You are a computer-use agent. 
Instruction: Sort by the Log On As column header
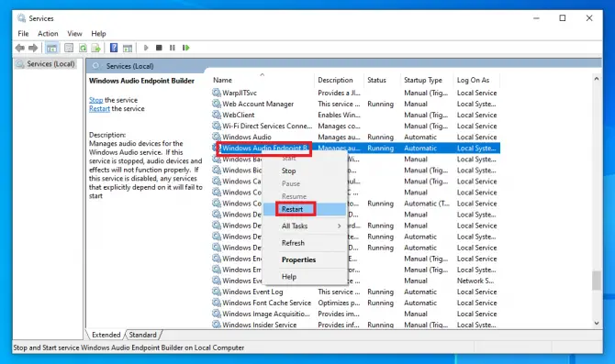(476, 80)
